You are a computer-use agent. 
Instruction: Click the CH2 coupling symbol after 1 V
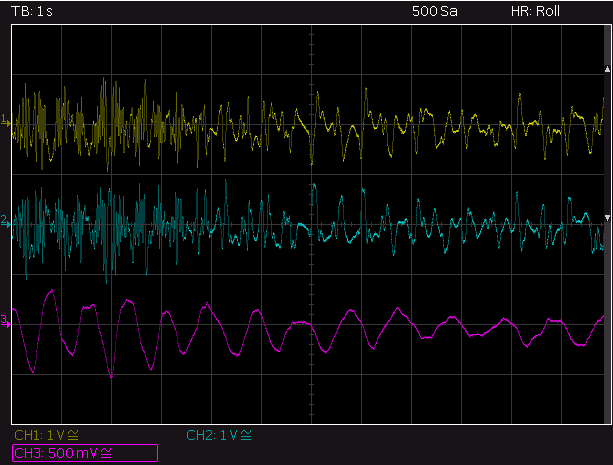pos(246,435)
